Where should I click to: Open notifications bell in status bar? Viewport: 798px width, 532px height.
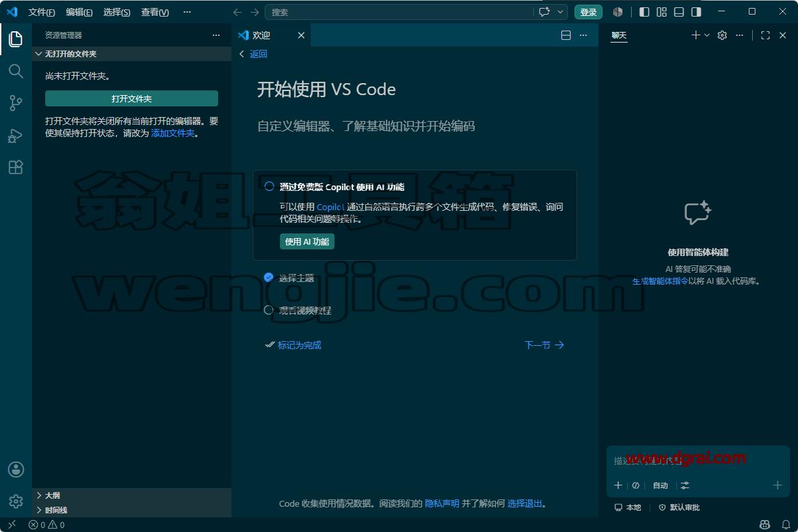pyautogui.click(x=785, y=525)
